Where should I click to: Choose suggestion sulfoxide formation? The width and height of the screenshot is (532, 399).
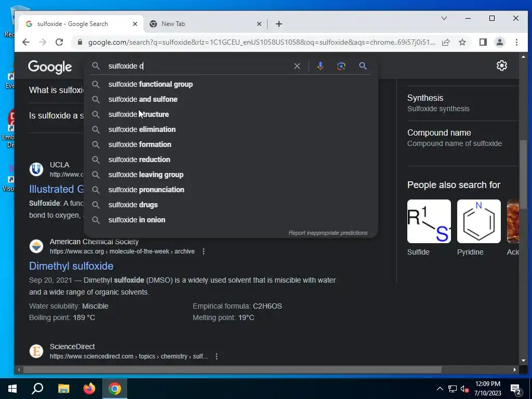231,144
